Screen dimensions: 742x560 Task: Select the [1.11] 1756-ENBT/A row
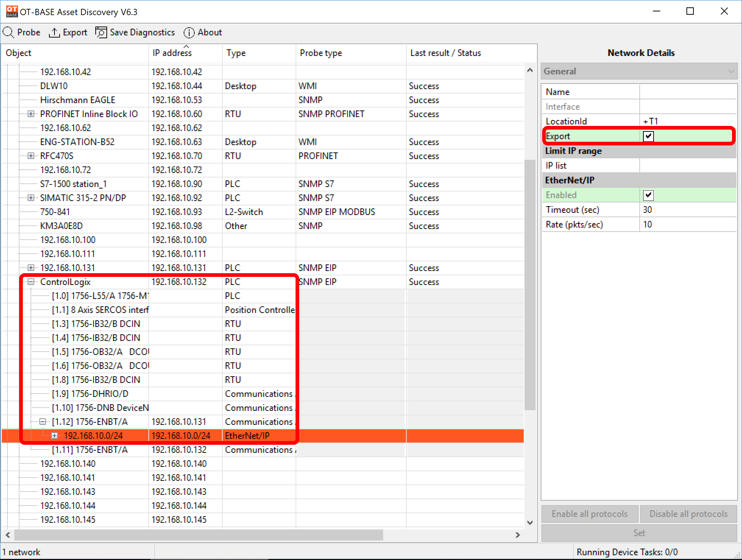[x=263, y=450]
